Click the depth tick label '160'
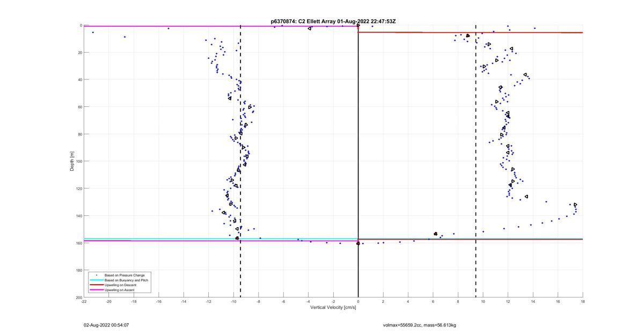Screen dimensions: 644x334 (x=78, y=243)
